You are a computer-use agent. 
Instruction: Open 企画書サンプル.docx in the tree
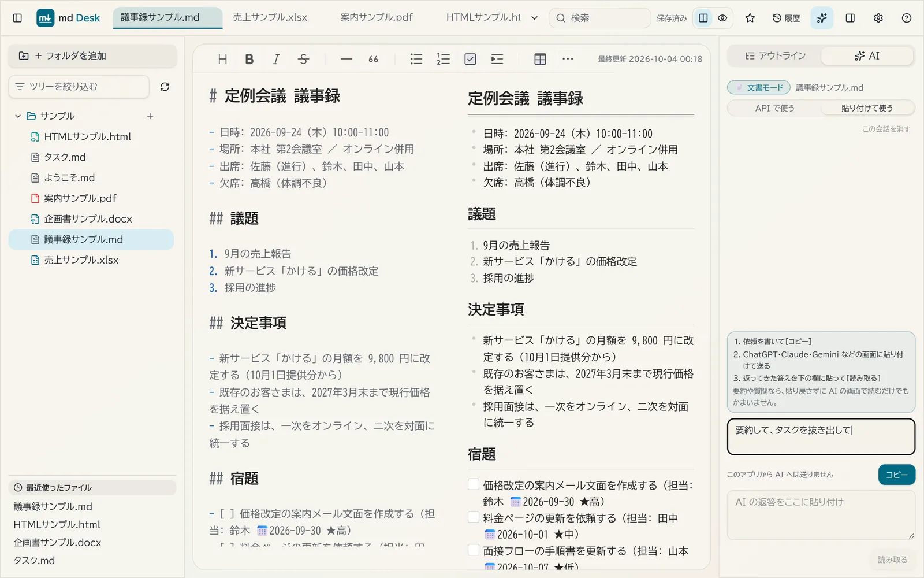tap(91, 219)
